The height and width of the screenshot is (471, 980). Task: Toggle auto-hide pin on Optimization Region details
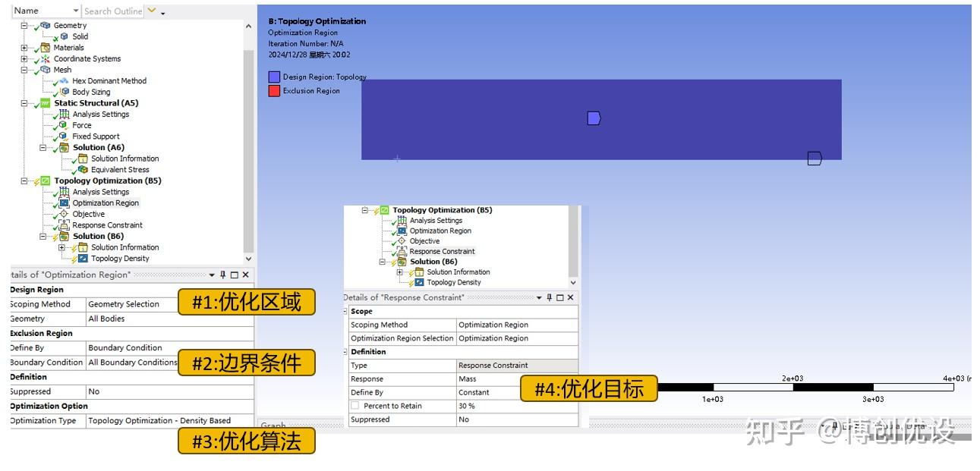pyautogui.click(x=223, y=275)
